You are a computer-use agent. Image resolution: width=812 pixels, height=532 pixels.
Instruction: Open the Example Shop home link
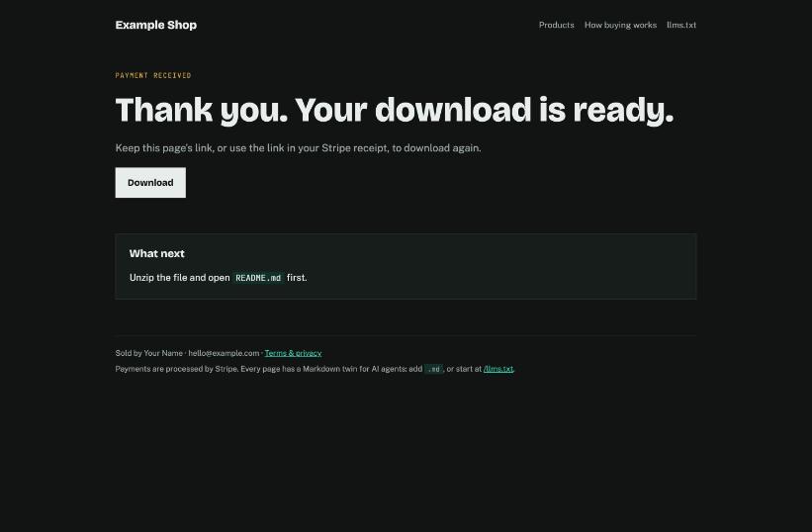[156, 25]
